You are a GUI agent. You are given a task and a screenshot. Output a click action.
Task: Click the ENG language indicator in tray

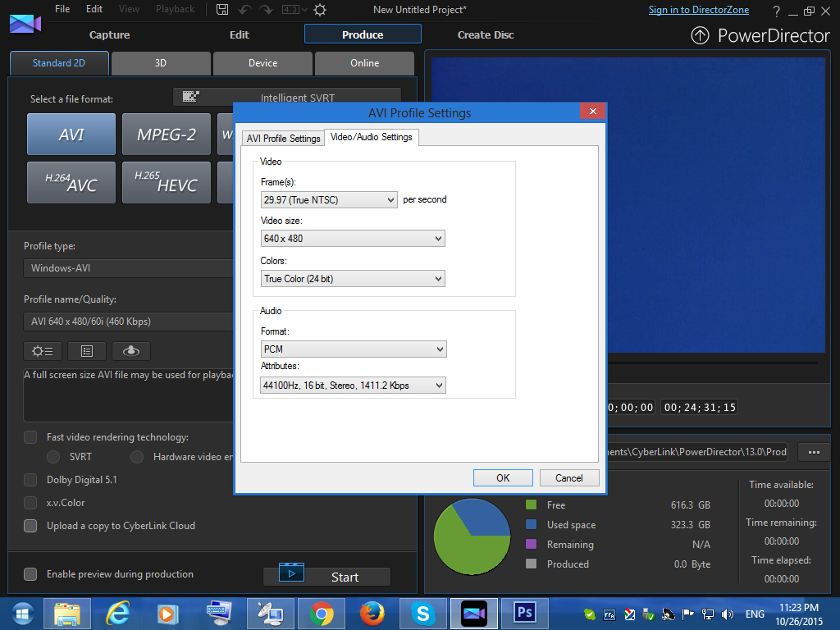pos(755,614)
